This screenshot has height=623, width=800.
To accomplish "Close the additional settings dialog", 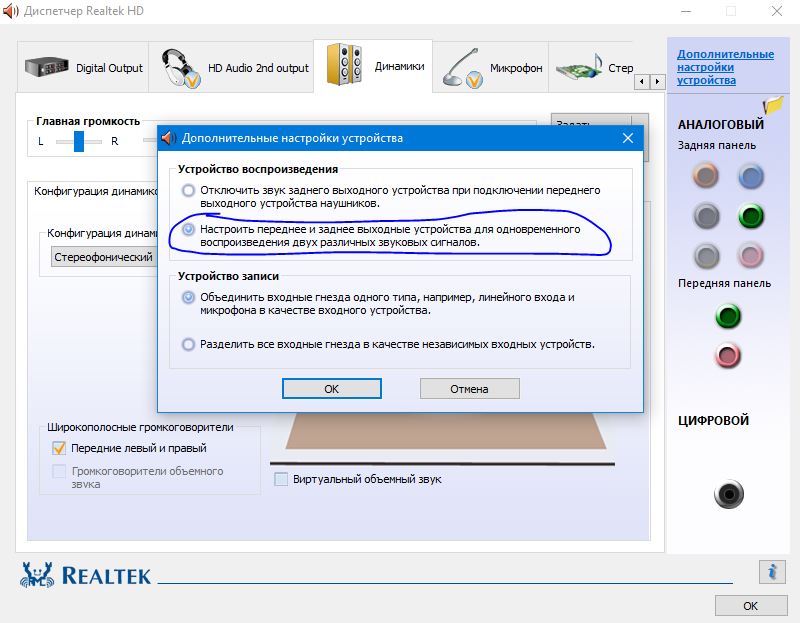I will point(628,138).
